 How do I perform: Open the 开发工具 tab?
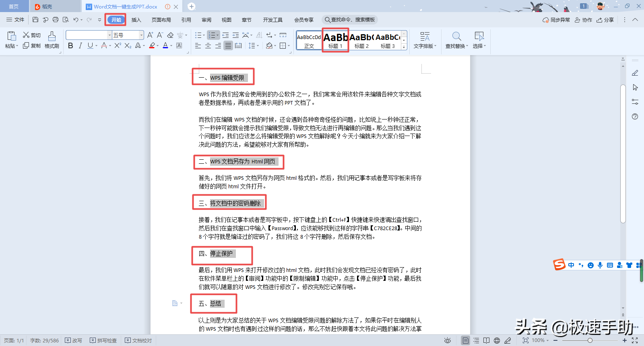click(273, 20)
